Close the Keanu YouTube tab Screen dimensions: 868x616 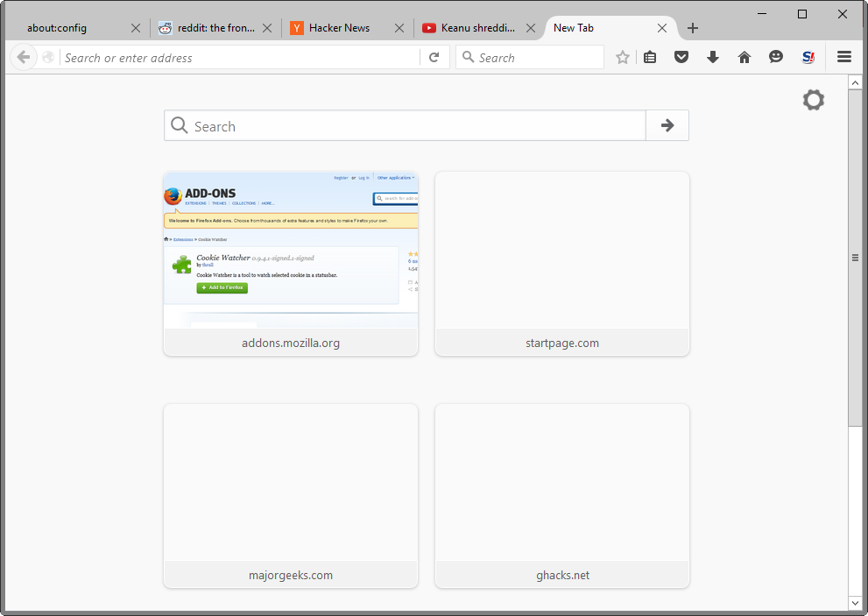point(531,28)
